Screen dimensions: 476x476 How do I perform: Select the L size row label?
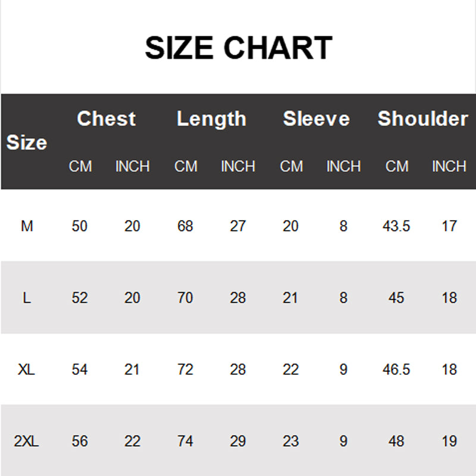[27, 297]
